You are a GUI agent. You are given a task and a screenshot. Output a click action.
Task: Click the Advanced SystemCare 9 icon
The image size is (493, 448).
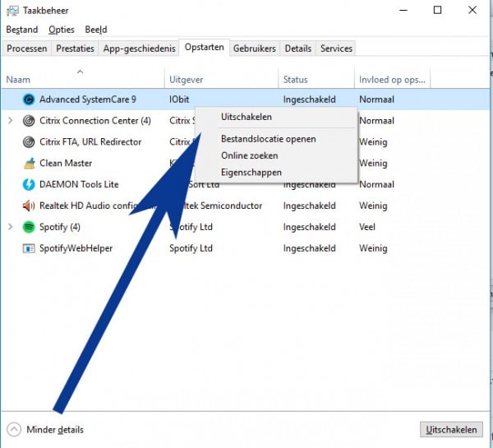(29, 99)
